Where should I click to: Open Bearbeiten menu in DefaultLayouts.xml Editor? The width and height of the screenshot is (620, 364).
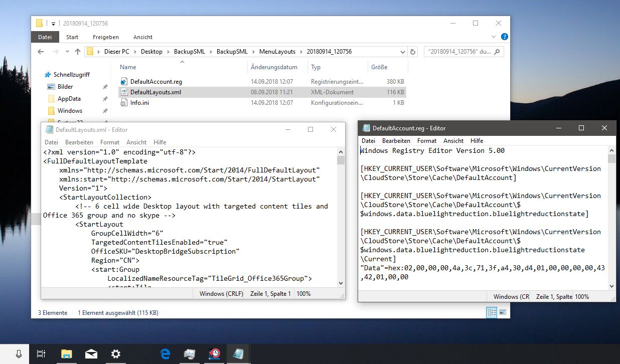(x=79, y=142)
